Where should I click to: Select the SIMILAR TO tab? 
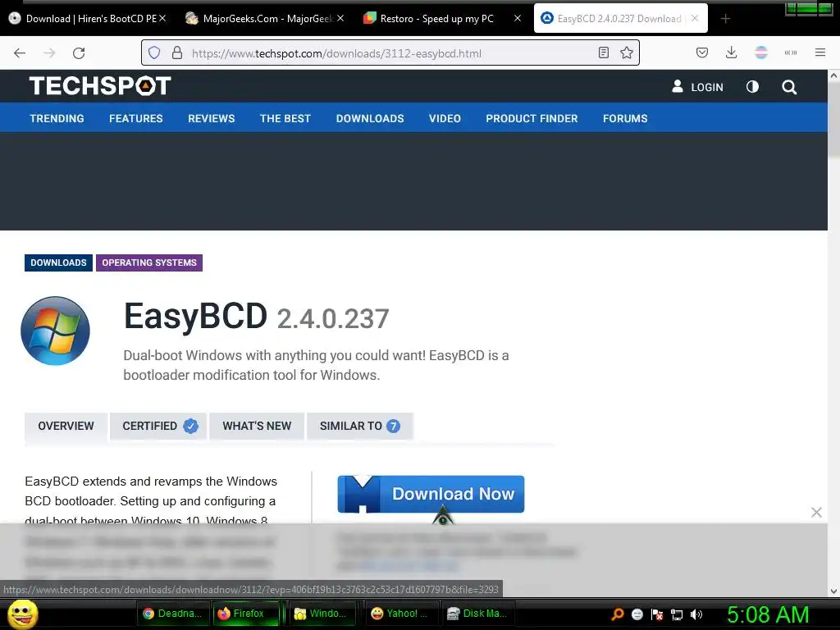coord(359,426)
